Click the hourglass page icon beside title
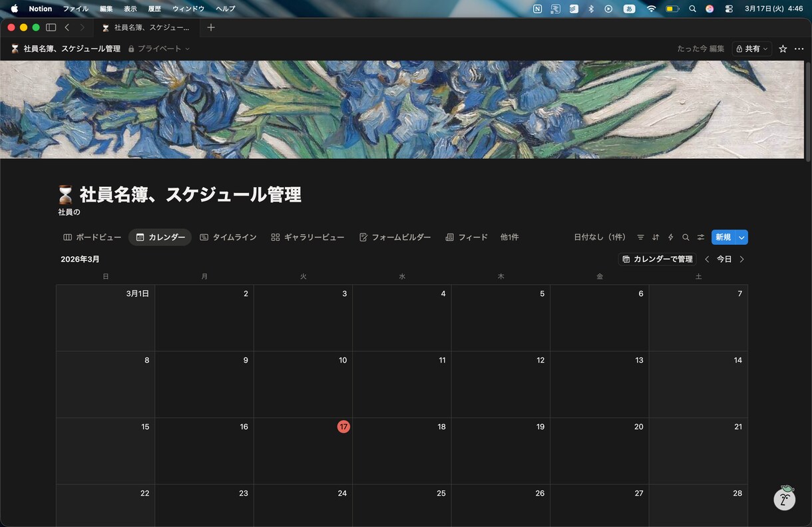Image resolution: width=812 pixels, height=527 pixels. [x=65, y=194]
